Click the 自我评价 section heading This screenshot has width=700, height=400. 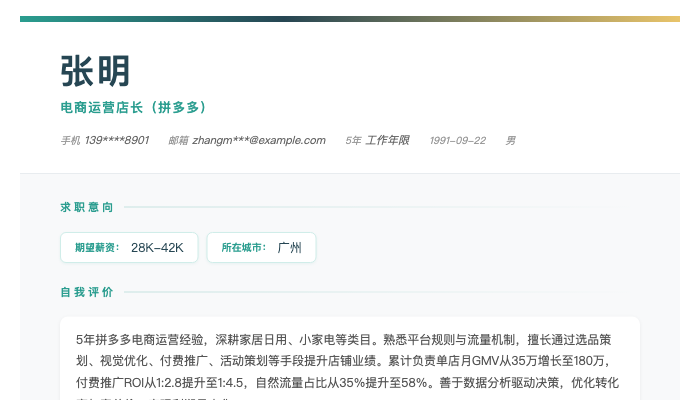(x=87, y=292)
